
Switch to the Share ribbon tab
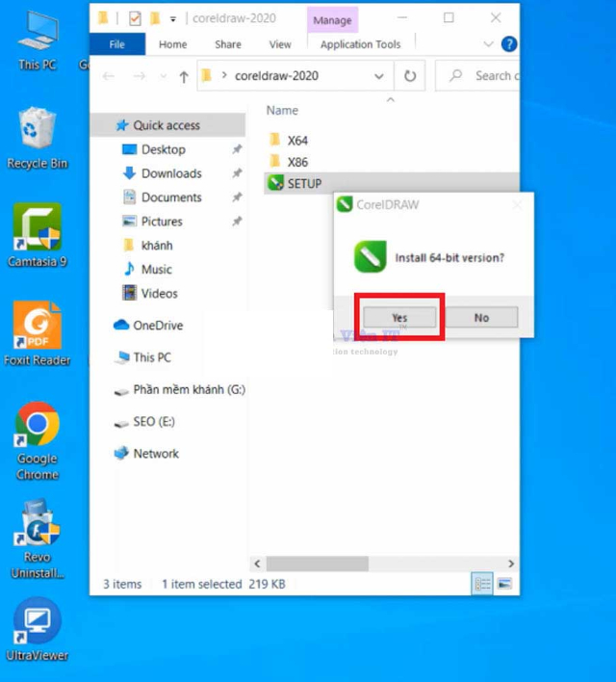(228, 44)
